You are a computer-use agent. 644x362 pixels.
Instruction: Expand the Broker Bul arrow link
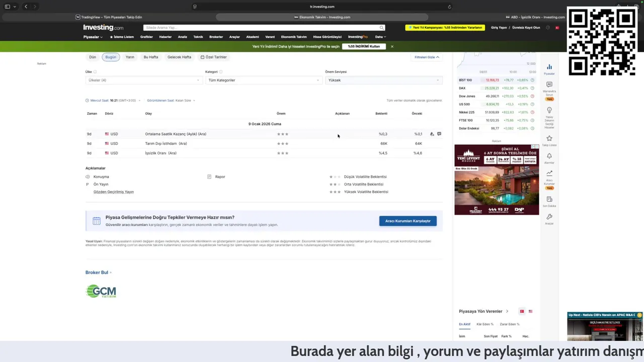(99, 273)
